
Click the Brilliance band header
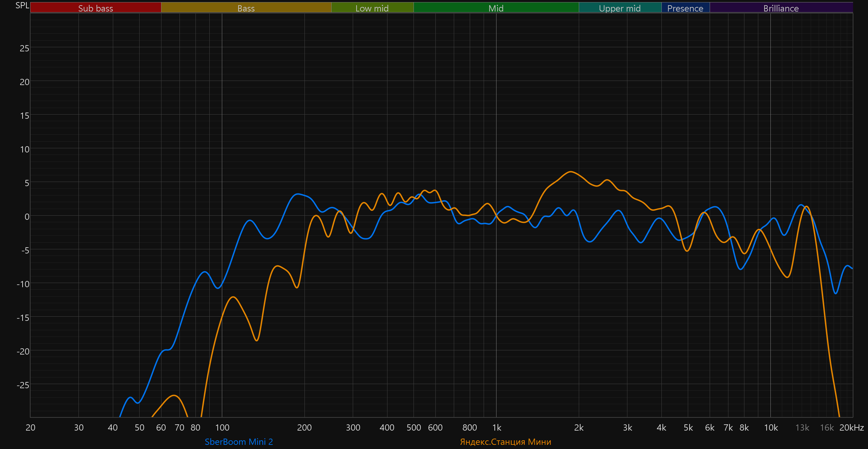coord(781,8)
